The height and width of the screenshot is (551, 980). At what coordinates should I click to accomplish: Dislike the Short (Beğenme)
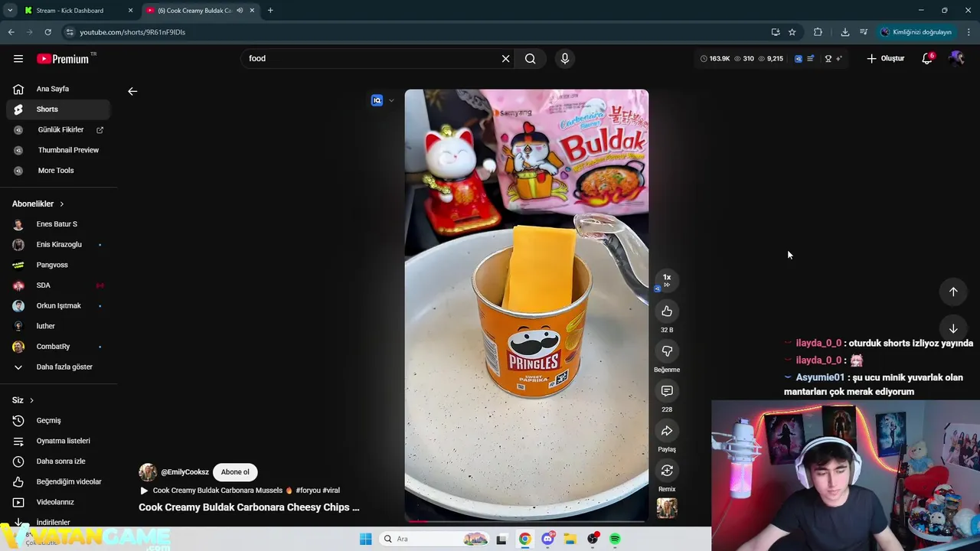667,351
